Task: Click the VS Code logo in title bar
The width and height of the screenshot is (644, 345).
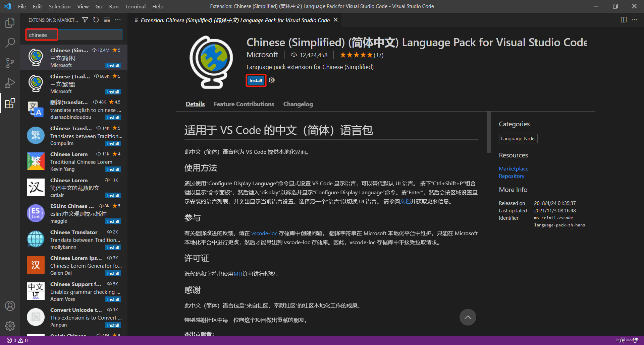Action: click(x=7, y=6)
